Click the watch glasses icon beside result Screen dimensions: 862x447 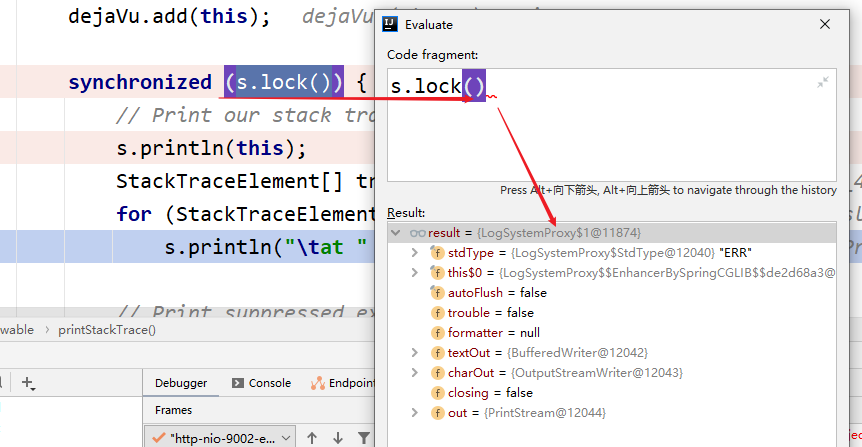(x=417, y=233)
